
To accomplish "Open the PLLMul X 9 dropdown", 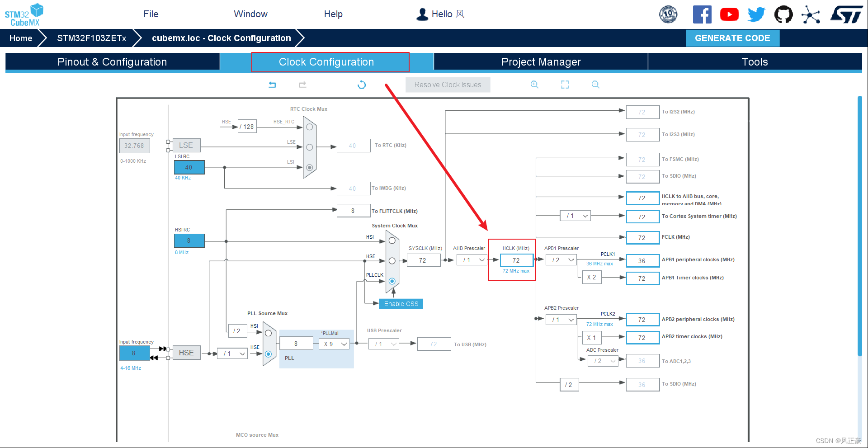I will click(334, 344).
